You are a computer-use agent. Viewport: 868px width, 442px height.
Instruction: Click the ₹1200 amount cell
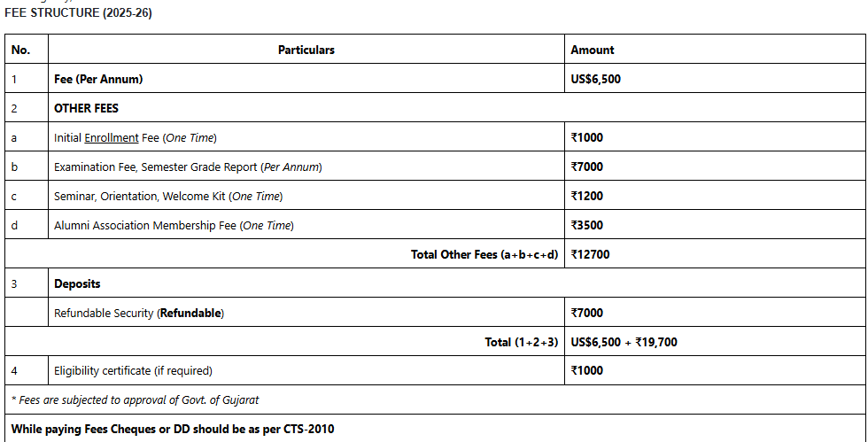(587, 196)
